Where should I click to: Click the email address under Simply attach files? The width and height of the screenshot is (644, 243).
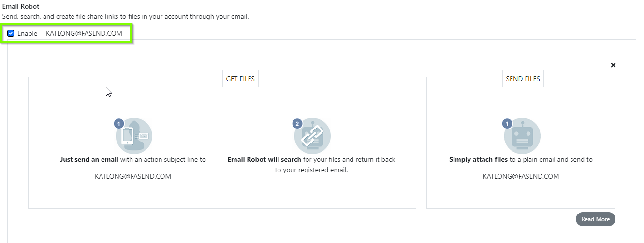[521, 176]
